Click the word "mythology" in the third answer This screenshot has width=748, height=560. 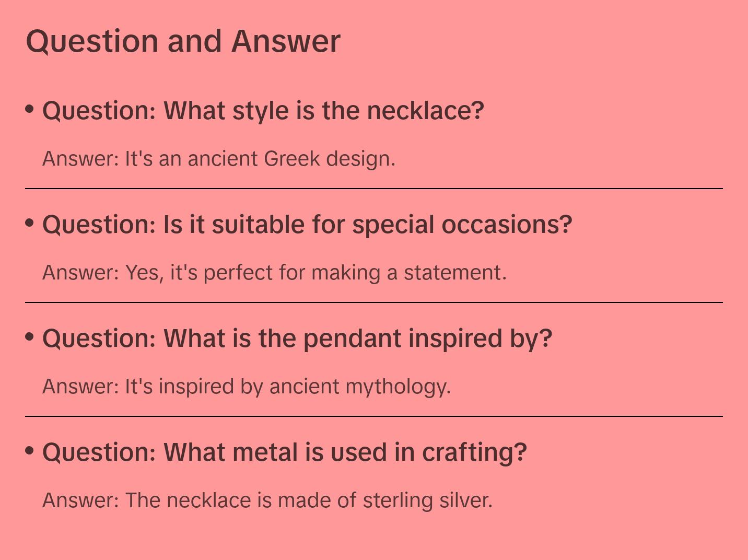point(398,387)
